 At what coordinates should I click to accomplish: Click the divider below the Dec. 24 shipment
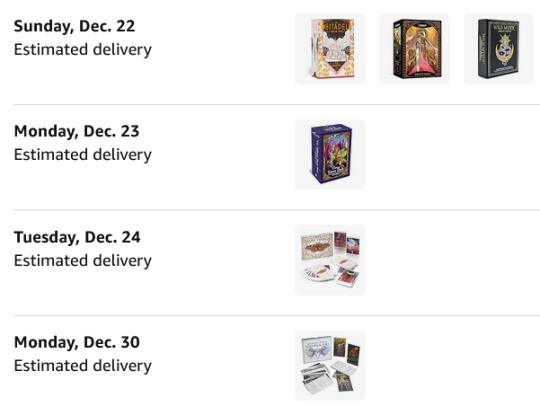(277, 315)
